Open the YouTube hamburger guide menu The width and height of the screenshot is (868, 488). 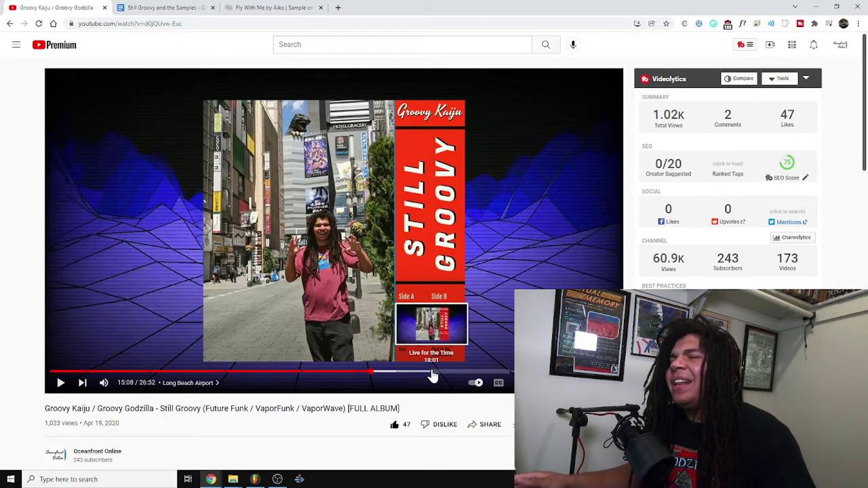(x=16, y=45)
